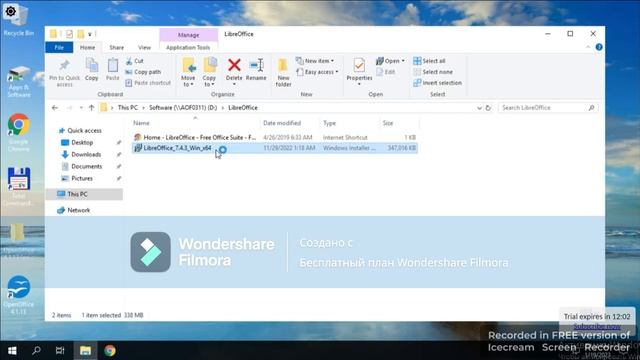This screenshot has width=640, height=360.
Task: Open Customize Quick Access Toolbar dropdown
Action: coord(90,34)
